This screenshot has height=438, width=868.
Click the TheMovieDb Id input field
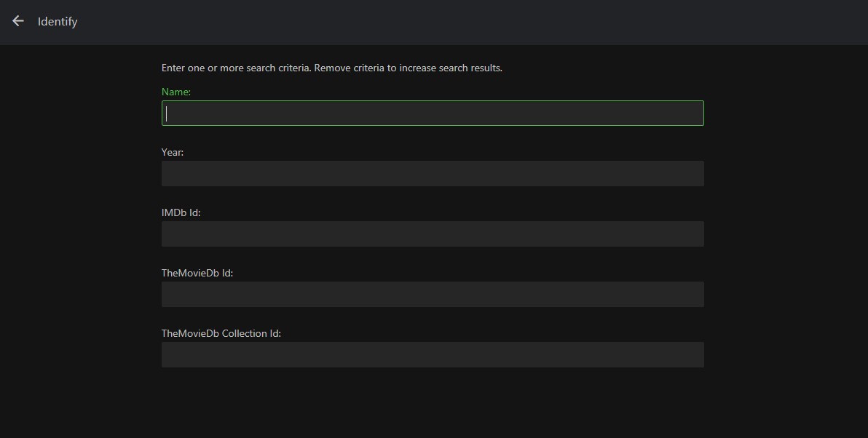pyautogui.click(x=433, y=295)
